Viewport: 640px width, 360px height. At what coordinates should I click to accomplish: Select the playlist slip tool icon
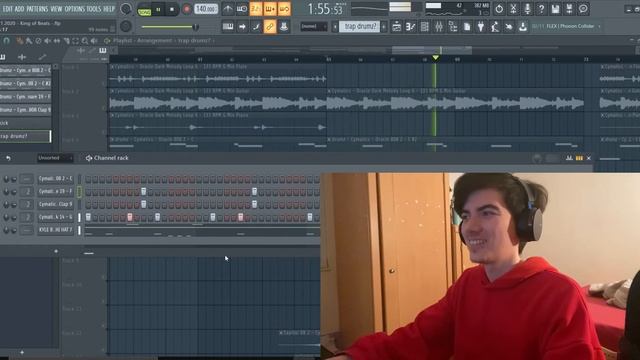coord(57,41)
